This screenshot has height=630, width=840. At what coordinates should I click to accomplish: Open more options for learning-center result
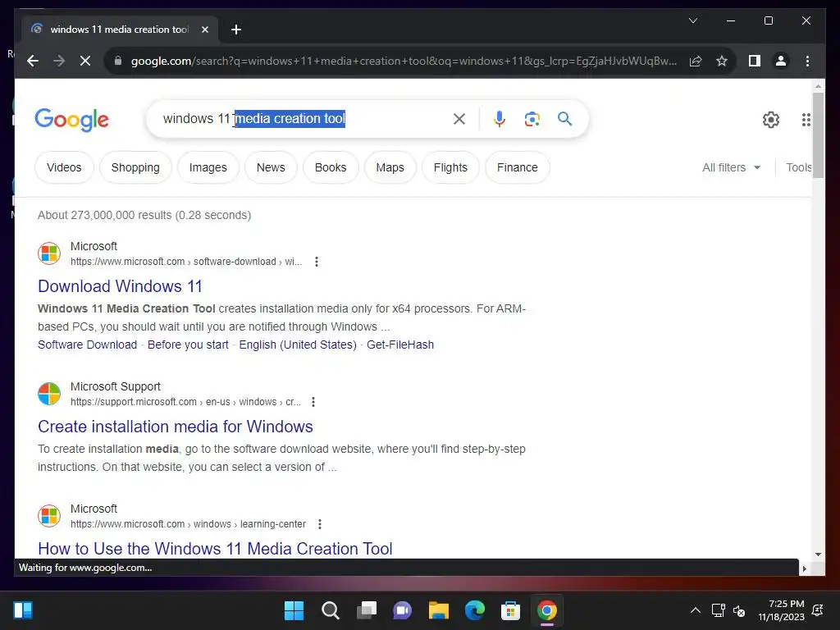pos(320,524)
